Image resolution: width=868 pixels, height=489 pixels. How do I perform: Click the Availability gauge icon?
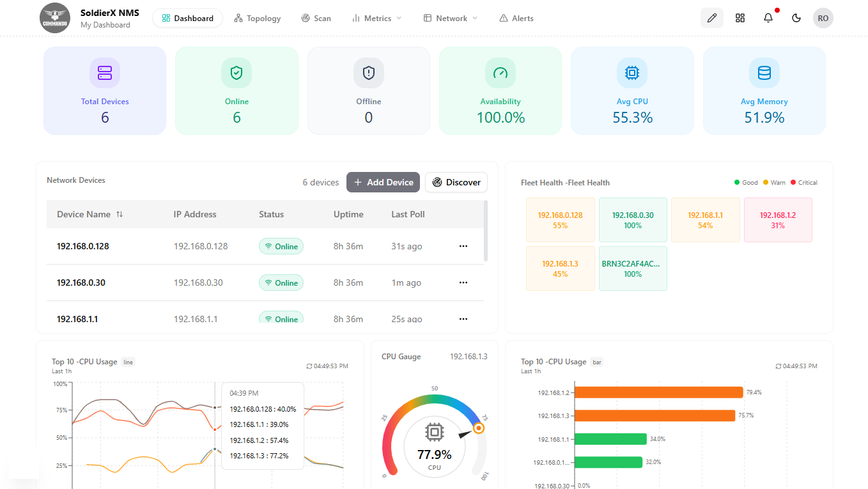[500, 73]
